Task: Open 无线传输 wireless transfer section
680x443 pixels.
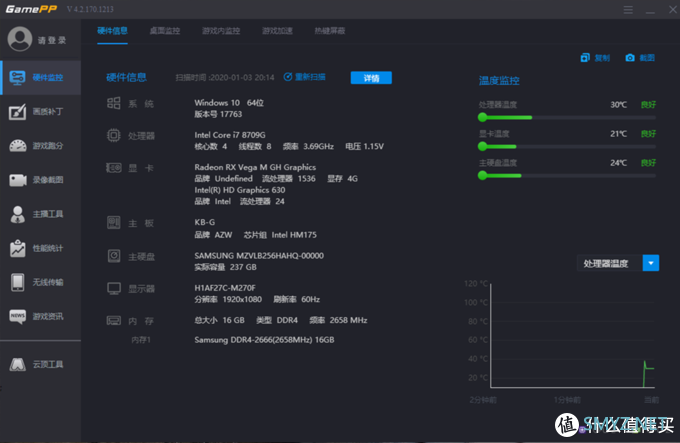Action: pyautogui.click(x=41, y=282)
